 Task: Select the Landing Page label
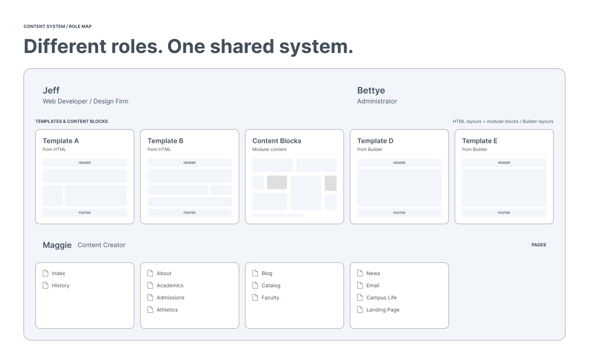pyautogui.click(x=383, y=310)
